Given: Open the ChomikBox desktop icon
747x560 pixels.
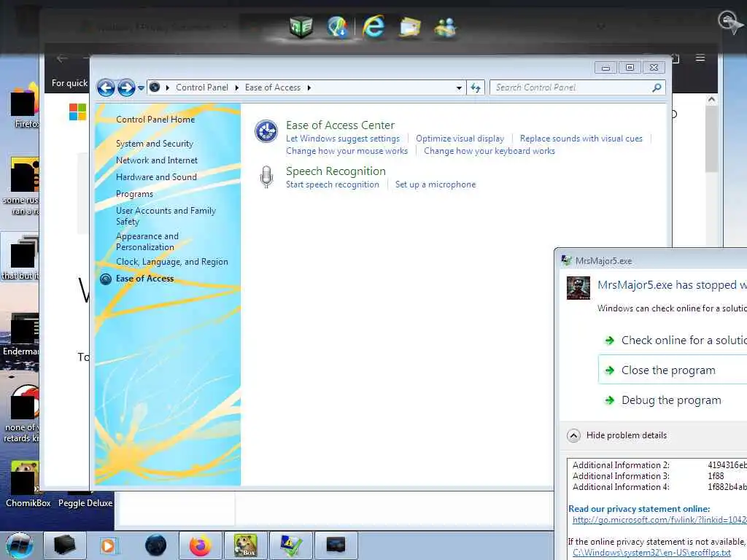Looking at the screenshot, I should pos(25,484).
